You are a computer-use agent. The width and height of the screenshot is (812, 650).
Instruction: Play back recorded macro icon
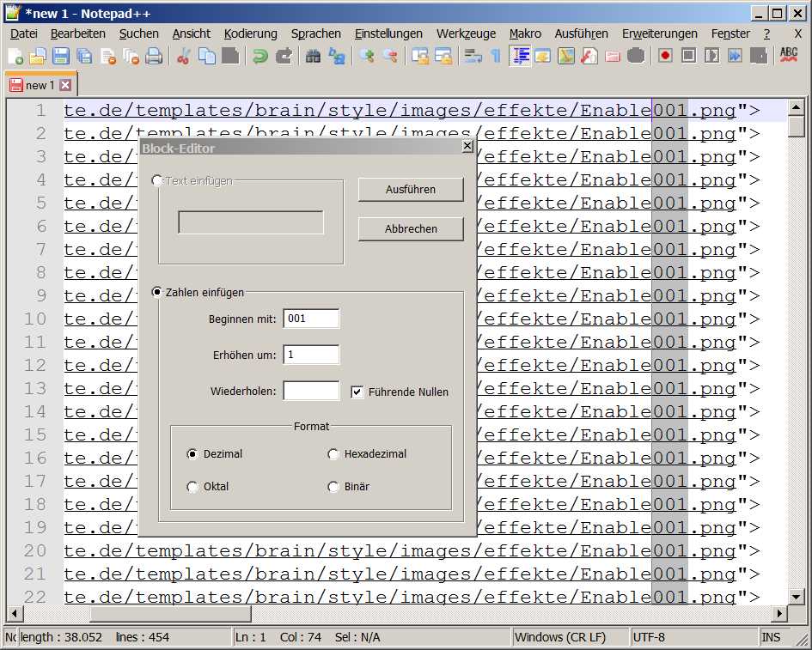[712, 56]
